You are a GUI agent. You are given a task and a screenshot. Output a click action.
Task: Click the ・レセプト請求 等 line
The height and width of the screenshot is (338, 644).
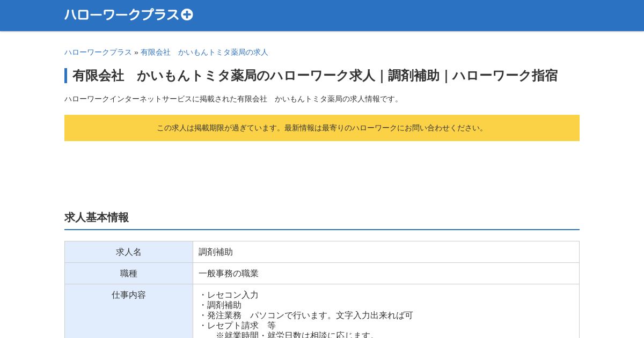237,326
